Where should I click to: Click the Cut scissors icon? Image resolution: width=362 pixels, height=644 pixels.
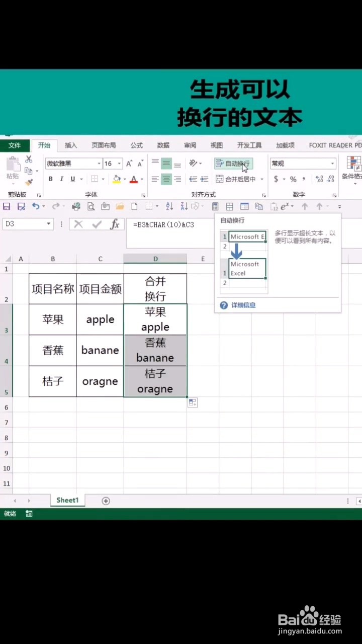(29, 159)
